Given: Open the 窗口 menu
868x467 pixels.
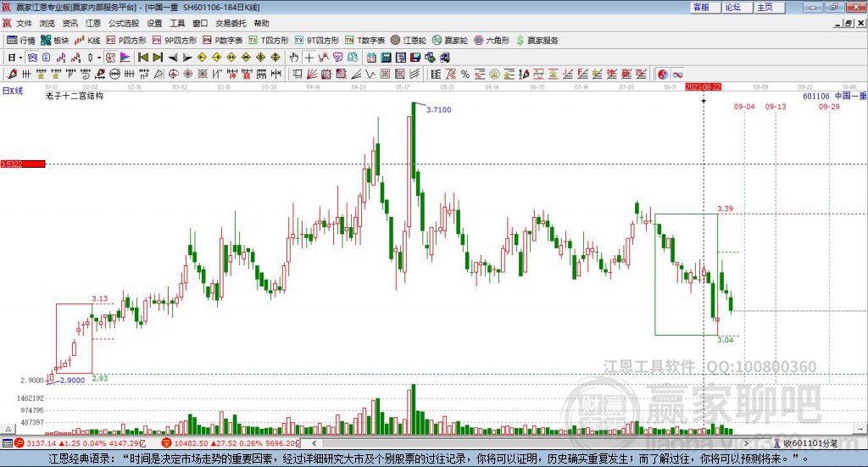Looking at the screenshot, I should (200, 23).
